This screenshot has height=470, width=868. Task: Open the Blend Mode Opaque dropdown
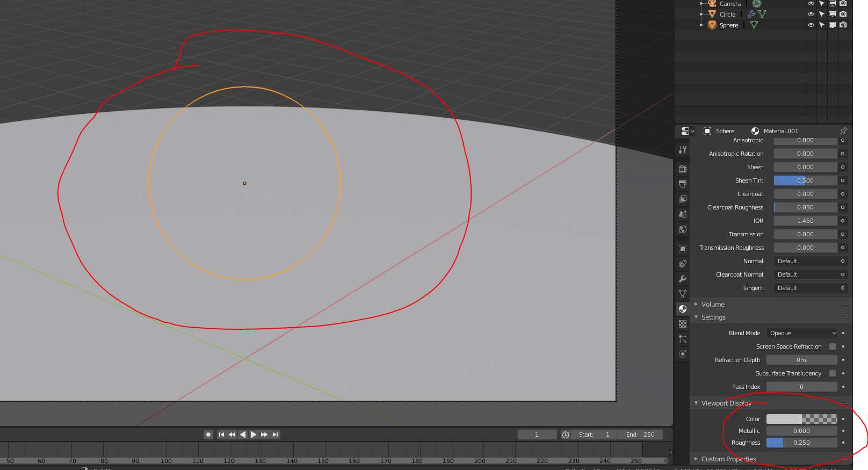tap(802, 333)
